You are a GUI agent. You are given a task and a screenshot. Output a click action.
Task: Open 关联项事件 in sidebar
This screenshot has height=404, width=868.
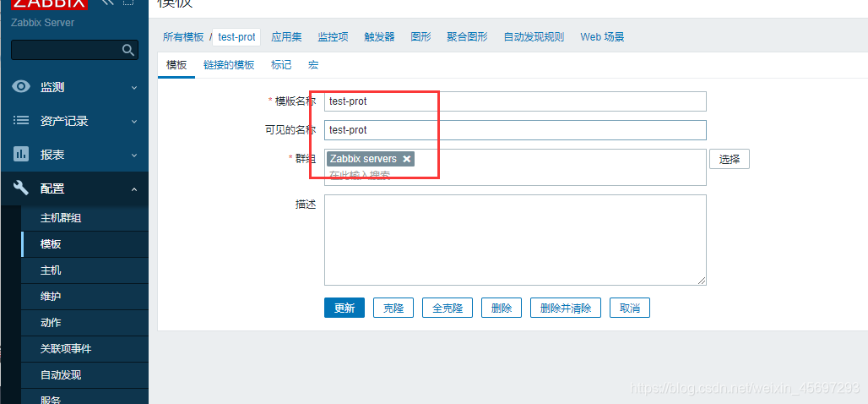click(66, 348)
